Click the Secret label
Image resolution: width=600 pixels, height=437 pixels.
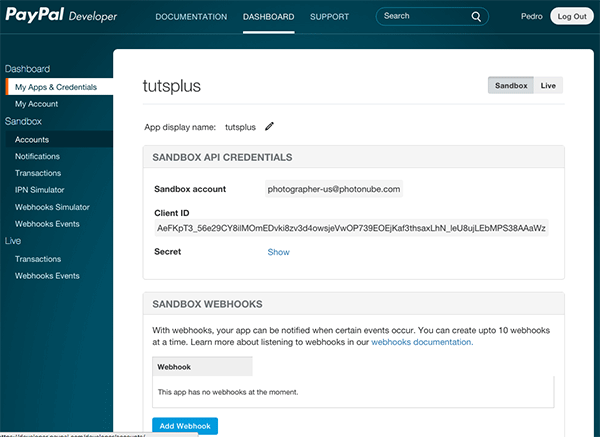click(167, 251)
